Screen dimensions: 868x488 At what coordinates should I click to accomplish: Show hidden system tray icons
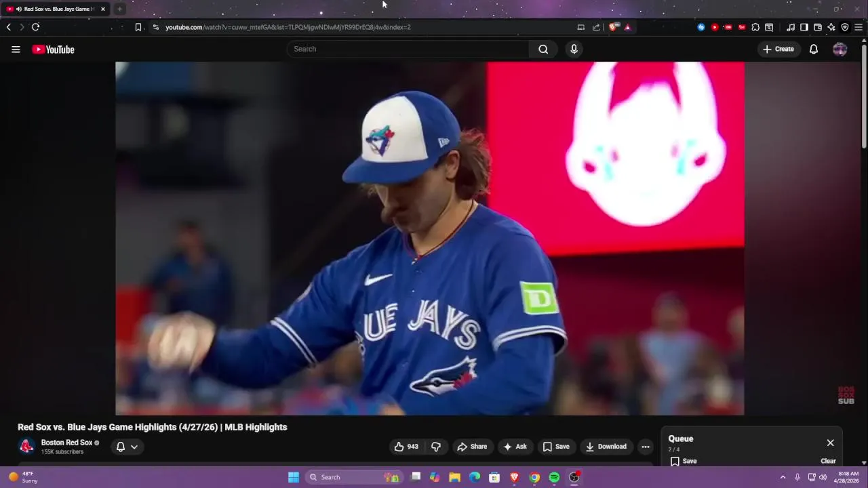(x=783, y=477)
